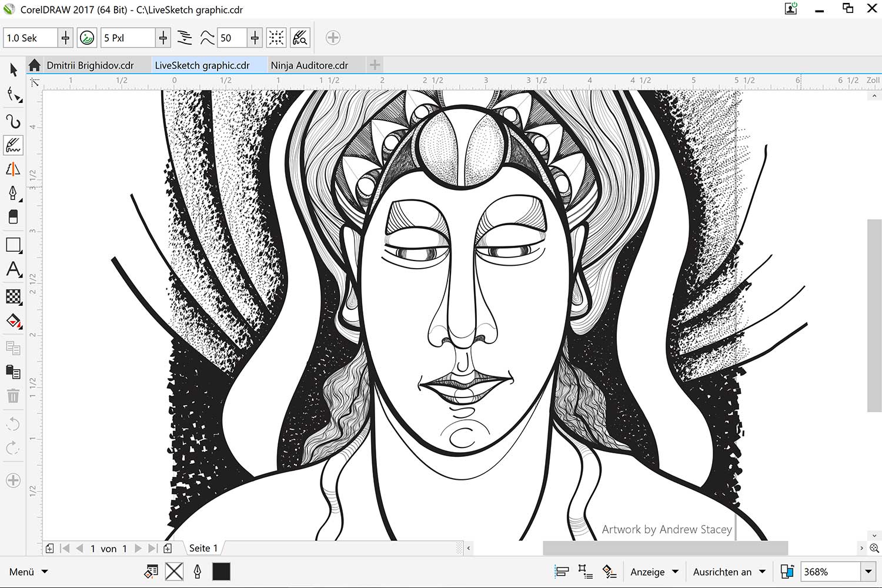Select the Transparency checkerboard tool

(14, 296)
